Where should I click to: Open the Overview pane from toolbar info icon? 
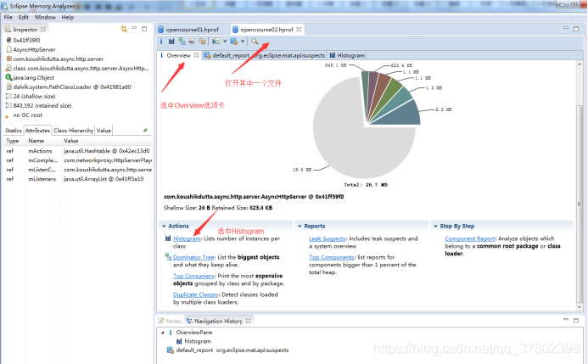click(x=161, y=42)
